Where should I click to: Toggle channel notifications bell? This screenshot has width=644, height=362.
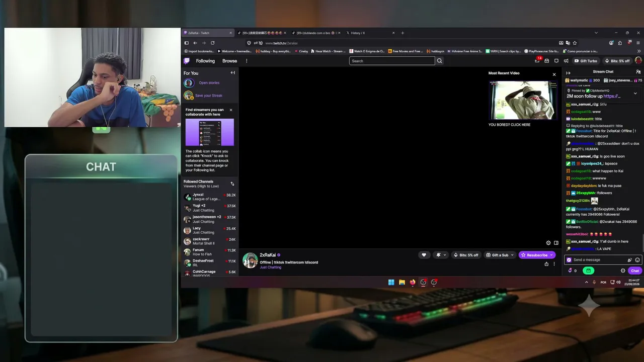click(438, 255)
